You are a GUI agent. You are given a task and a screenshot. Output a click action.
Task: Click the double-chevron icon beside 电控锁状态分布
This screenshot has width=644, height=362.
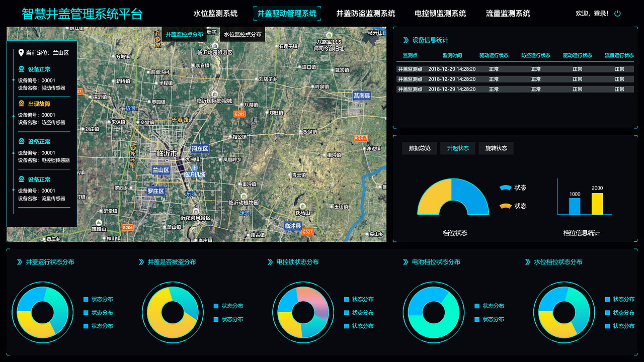click(x=270, y=262)
